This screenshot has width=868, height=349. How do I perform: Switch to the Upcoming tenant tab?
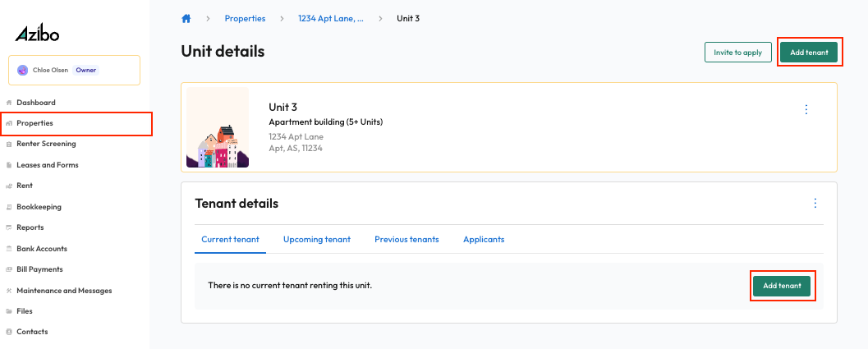317,240
